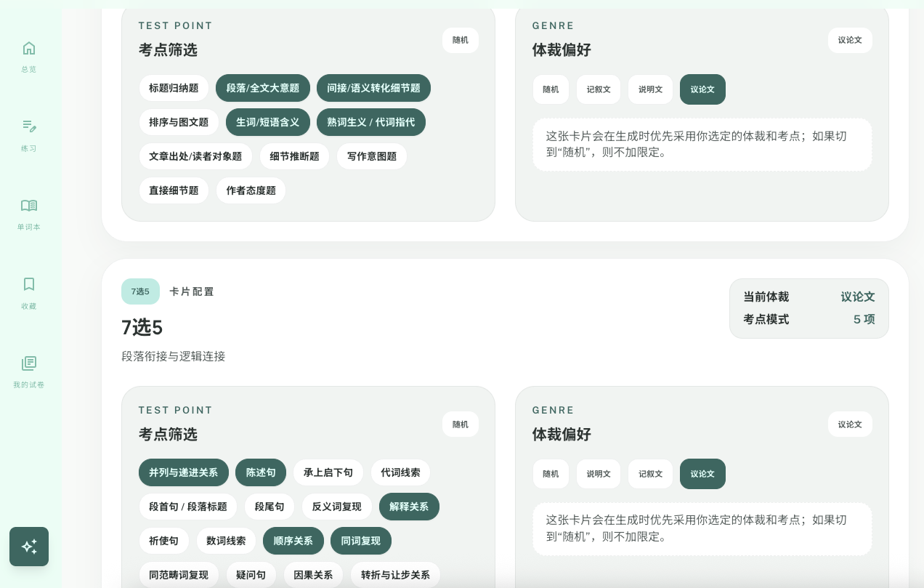The width and height of the screenshot is (924, 588).
Task: Click the 7选5 card badge
Action: [x=140, y=291]
